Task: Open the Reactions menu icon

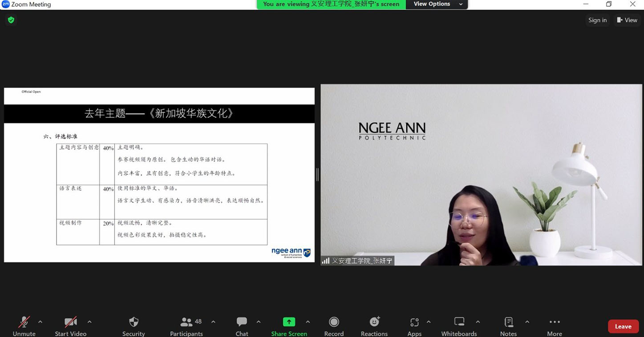Action: tap(374, 322)
